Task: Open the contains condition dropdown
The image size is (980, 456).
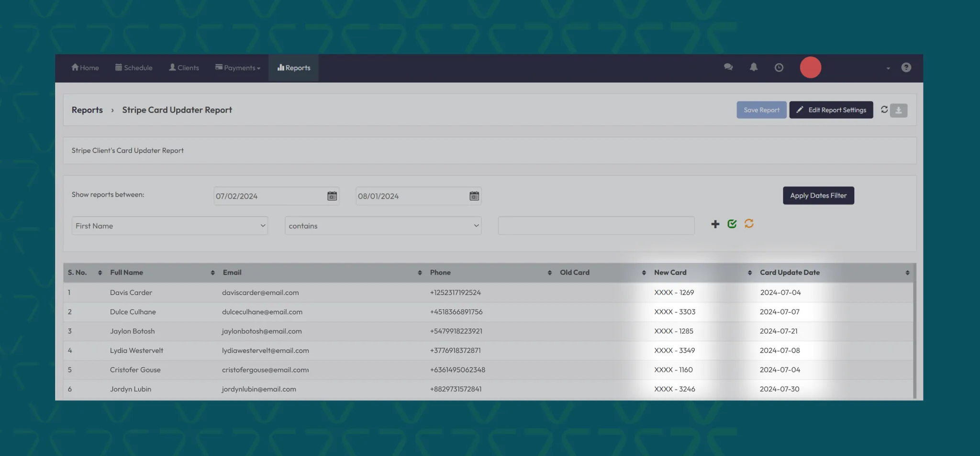Action: 383,226
